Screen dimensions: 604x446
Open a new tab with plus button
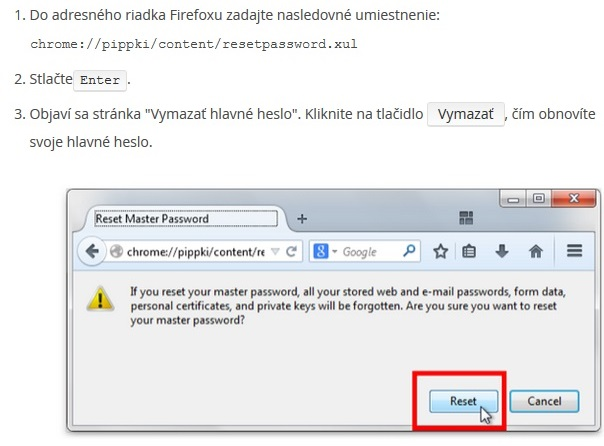302,217
